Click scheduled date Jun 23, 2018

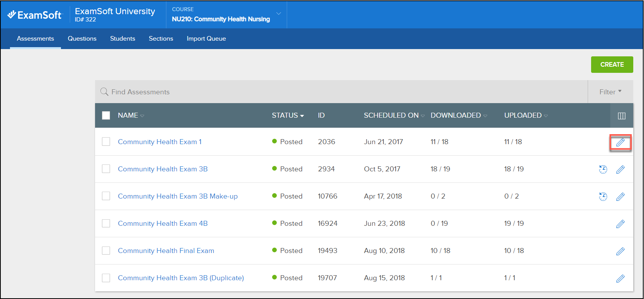[x=384, y=223]
